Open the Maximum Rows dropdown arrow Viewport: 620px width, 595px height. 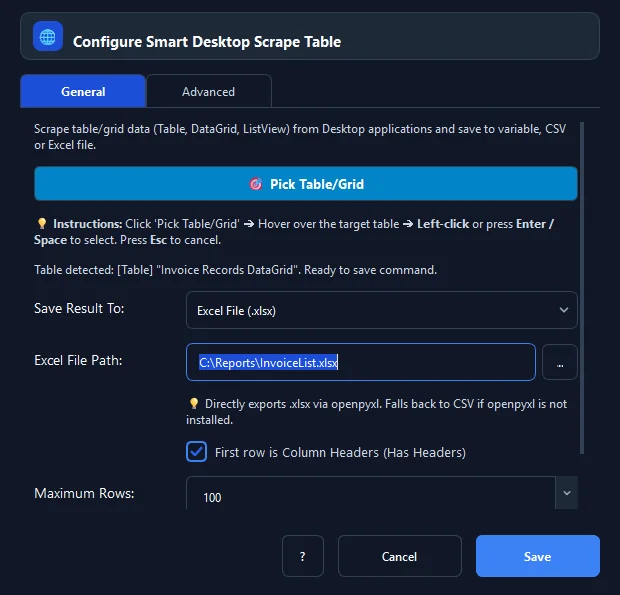(567, 493)
